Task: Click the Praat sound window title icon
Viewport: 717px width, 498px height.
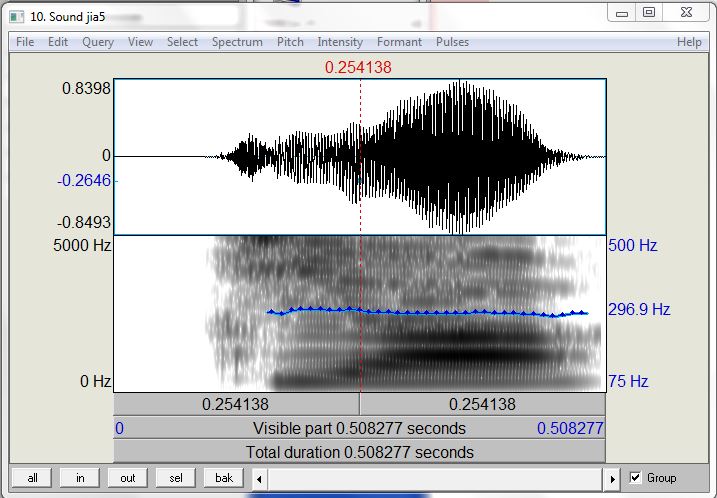Action: coord(16,17)
